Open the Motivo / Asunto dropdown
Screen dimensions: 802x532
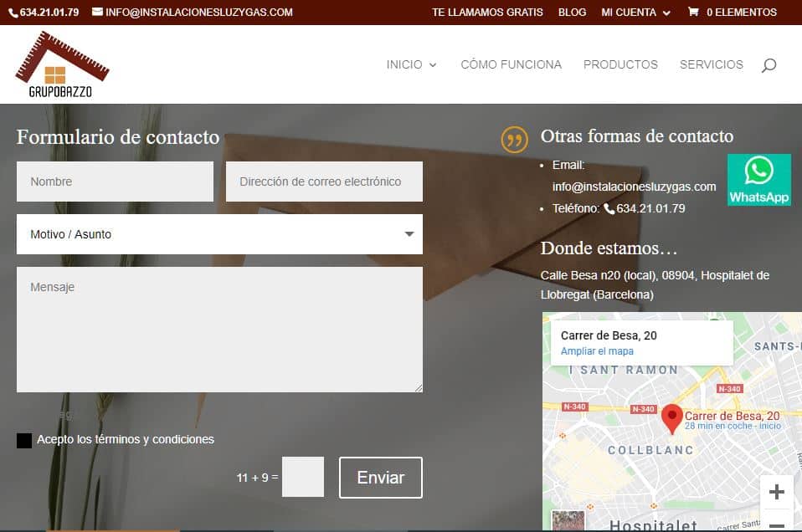[219, 234]
